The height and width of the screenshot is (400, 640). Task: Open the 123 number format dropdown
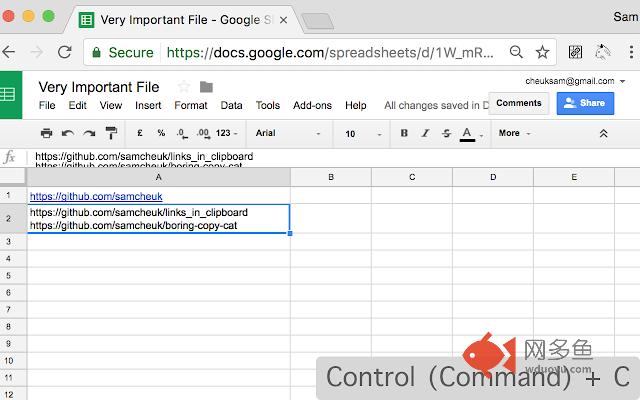tap(227, 133)
